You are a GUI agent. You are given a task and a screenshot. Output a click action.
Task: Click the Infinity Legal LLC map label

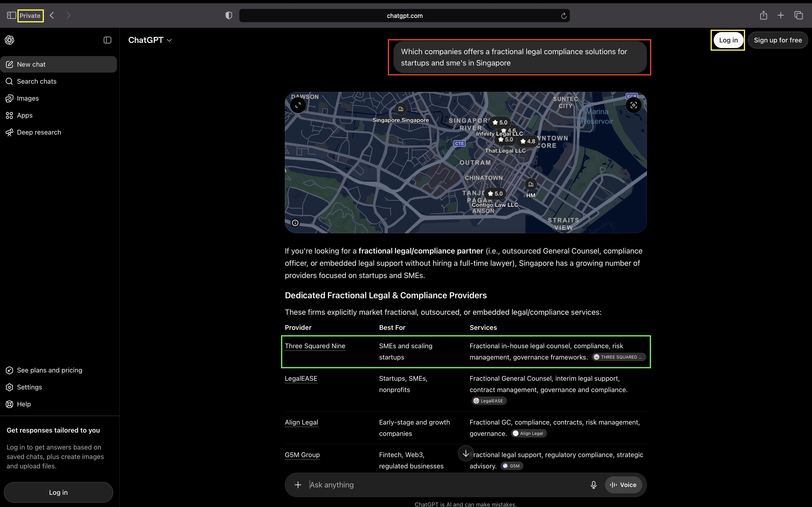tap(499, 134)
